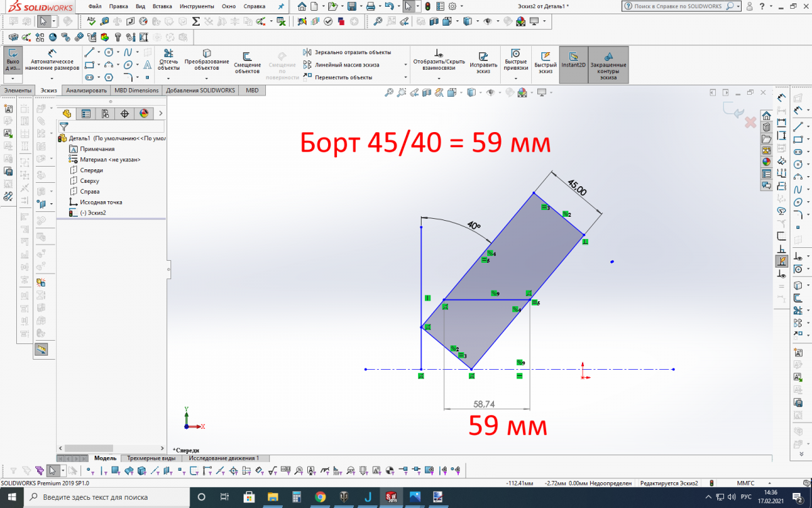Print the document
Viewport: 812px width, 508px height.
click(x=370, y=6)
